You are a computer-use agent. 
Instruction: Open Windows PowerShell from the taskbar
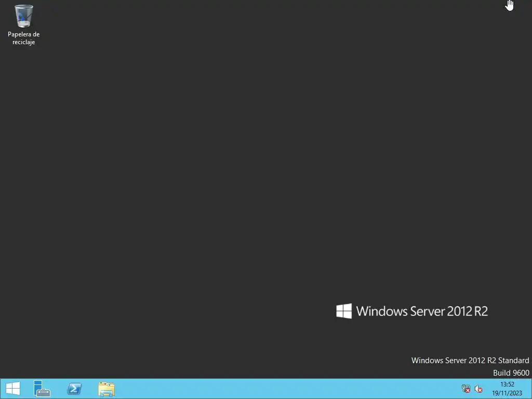click(x=74, y=389)
